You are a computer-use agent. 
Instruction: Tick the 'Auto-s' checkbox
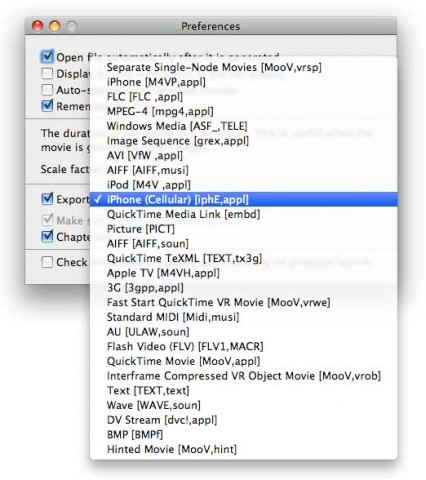47,90
